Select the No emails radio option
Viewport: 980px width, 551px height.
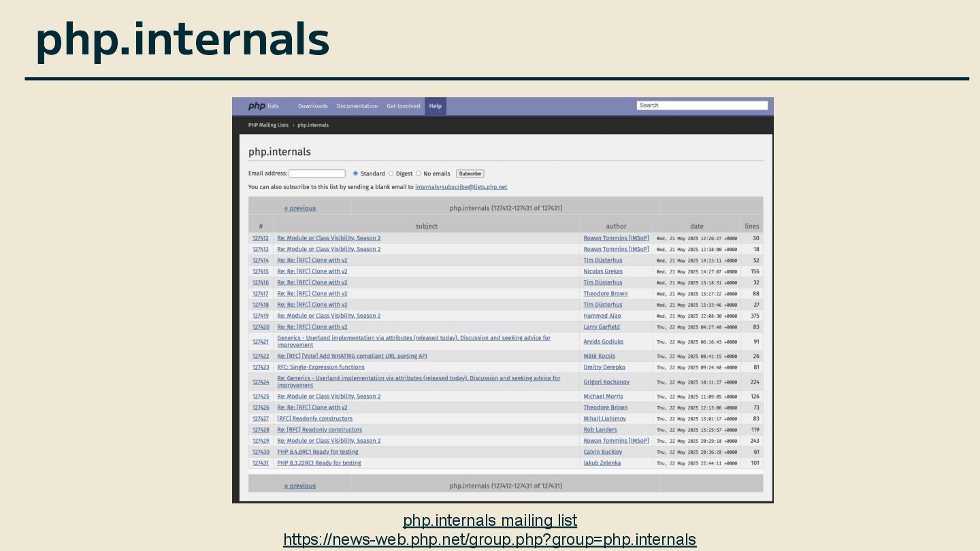pos(418,173)
